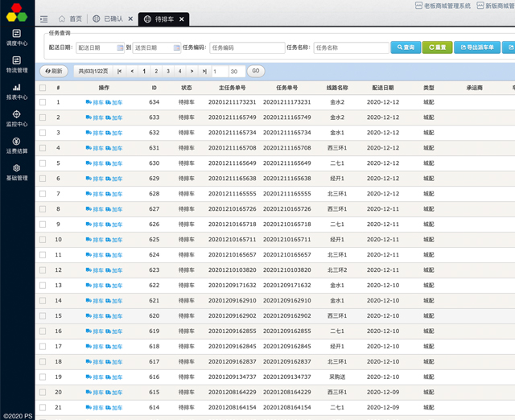Tick the select-all checkbox in table header
The image size is (515, 420).
tap(43, 87)
